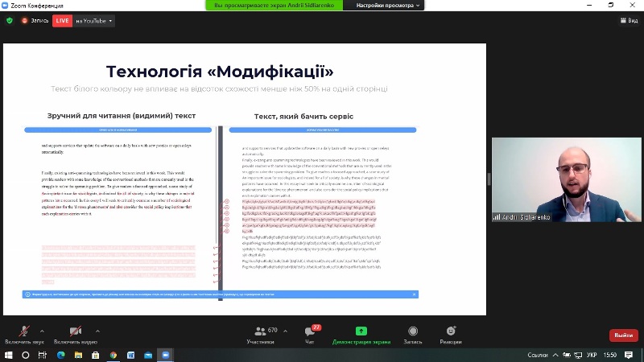
Task: Open audio options arrow beside microphone
Action: click(42, 331)
